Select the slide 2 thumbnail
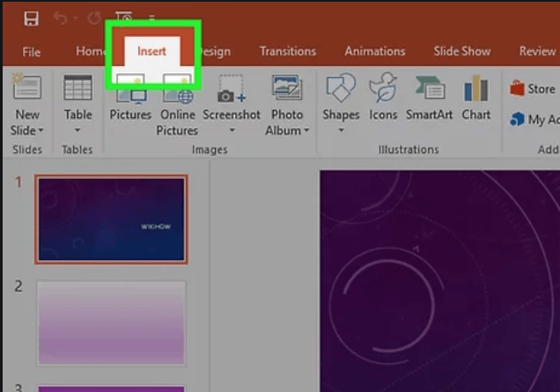Viewport: 560px width, 392px height. pyautogui.click(x=112, y=323)
